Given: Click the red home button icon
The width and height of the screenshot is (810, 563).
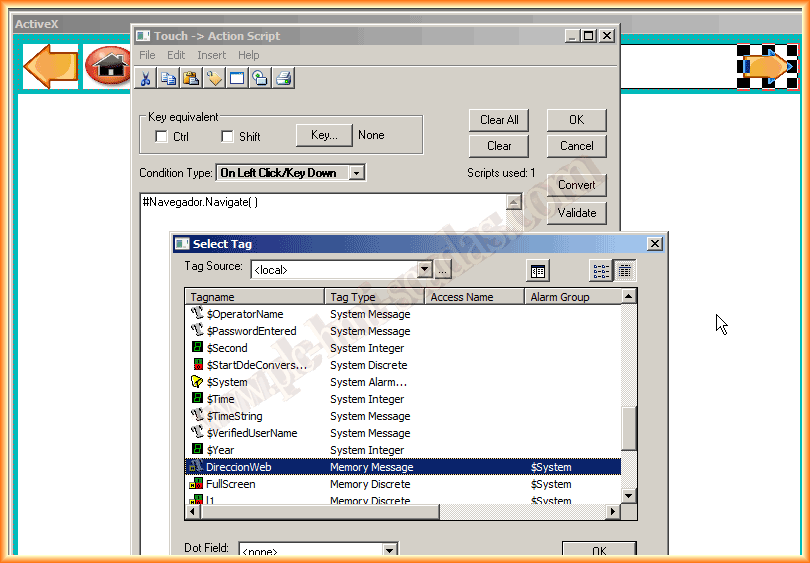Looking at the screenshot, I should [107, 67].
